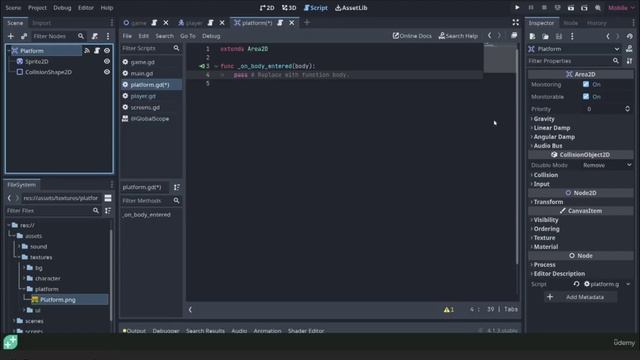Fold the _on_body_entered function
This screenshot has width=640, height=360.
pos(216,66)
